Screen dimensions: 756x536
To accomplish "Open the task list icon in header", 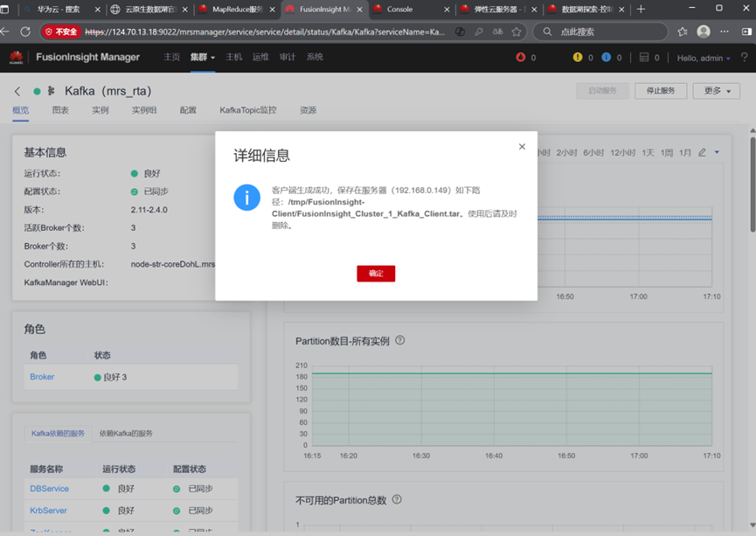I will pyautogui.click(x=643, y=58).
